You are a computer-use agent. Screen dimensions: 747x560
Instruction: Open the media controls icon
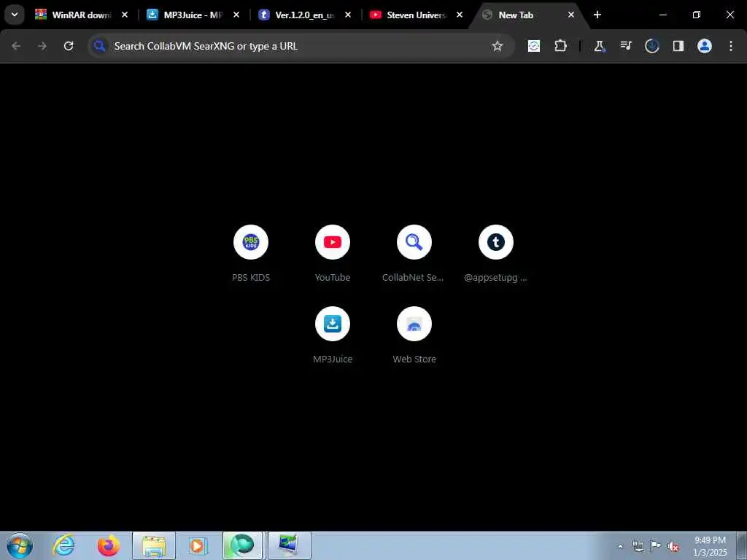tap(625, 46)
